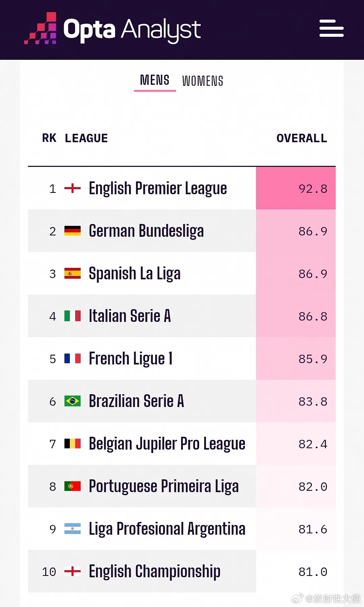The image size is (364, 607).
Task: Click the Belgian flag icon
Action: [x=73, y=444]
